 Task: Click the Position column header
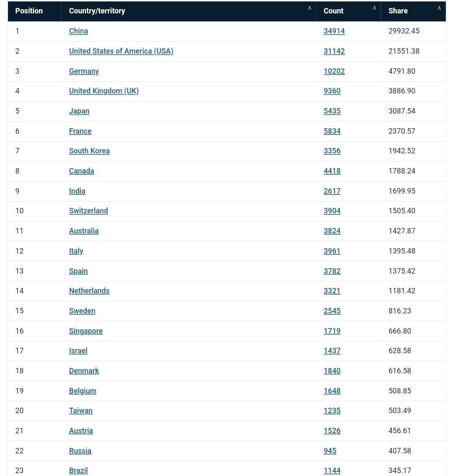click(x=29, y=11)
